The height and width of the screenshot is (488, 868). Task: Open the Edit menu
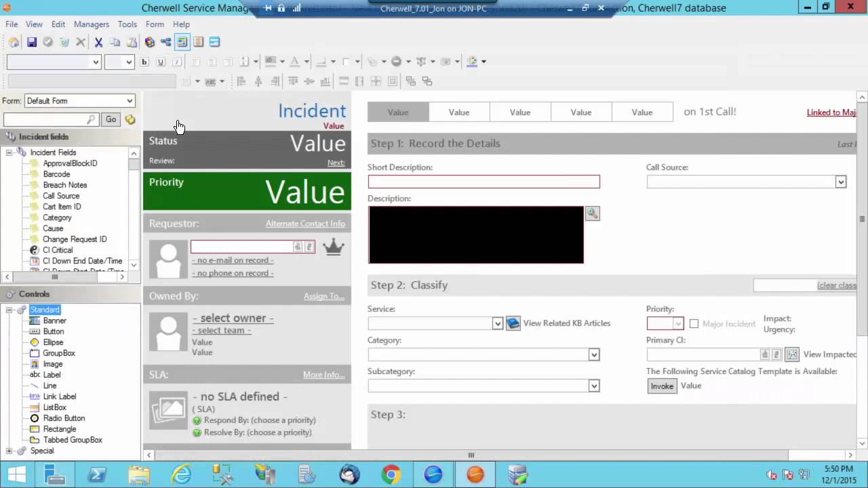point(58,24)
